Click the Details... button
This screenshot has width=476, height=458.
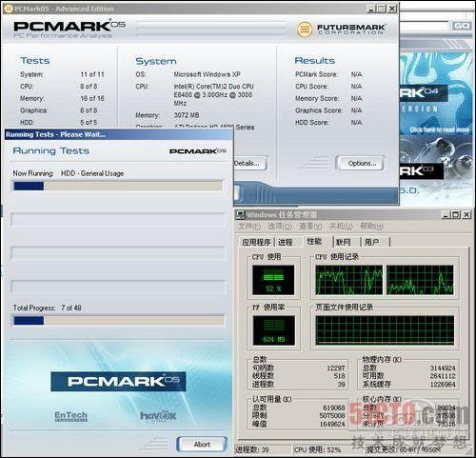[250, 163]
